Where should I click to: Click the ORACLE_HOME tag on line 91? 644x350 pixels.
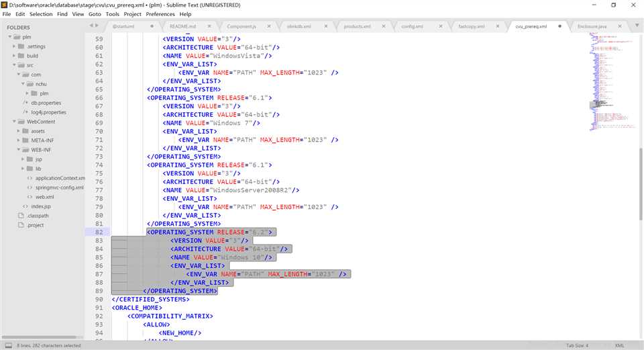[137, 308]
